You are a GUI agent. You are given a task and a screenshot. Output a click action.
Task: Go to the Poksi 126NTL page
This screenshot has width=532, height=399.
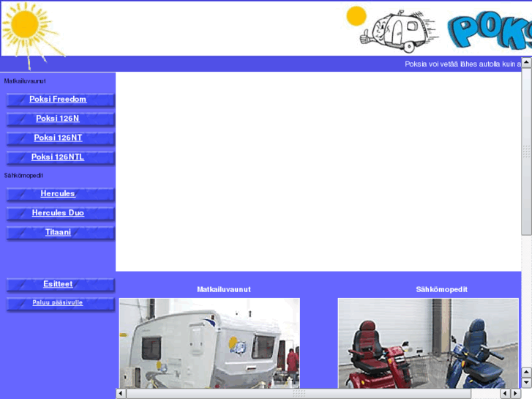pos(58,157)
